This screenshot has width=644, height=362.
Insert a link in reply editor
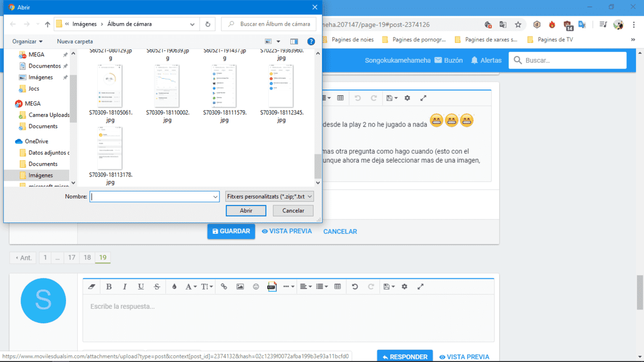pos(224,287)
